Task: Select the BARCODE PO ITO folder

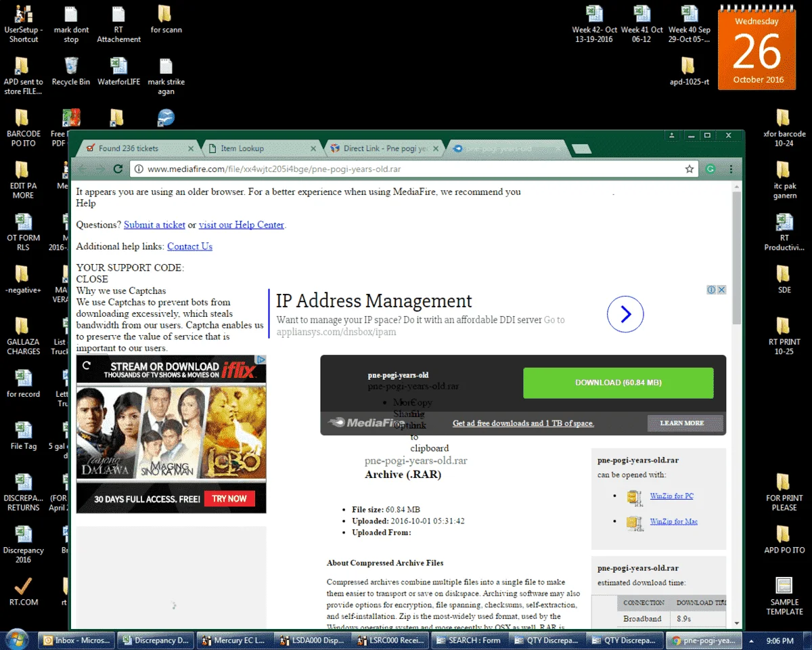Action: pyautogui.click(x=24, y=128)
